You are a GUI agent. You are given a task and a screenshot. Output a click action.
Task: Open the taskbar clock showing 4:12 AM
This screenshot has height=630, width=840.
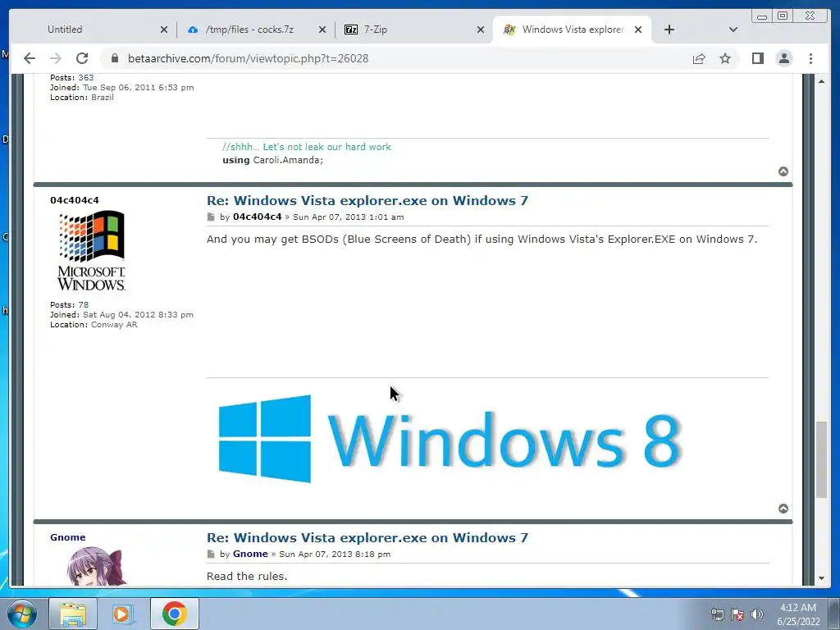click(798, 614)
